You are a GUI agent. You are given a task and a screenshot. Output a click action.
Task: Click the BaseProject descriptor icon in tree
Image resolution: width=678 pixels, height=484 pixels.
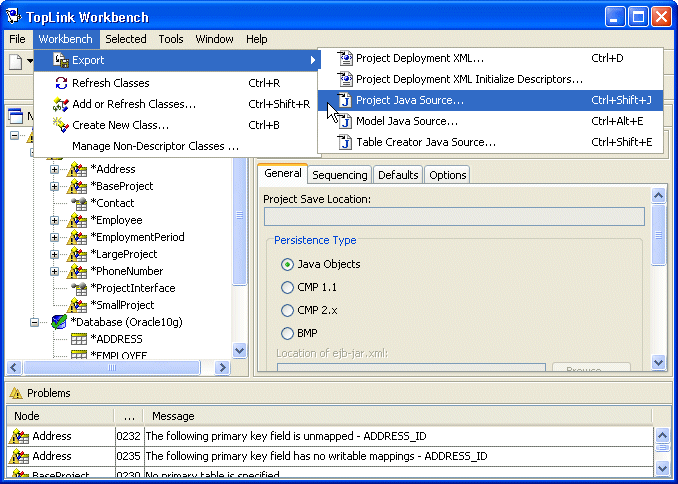pos(77,186)
